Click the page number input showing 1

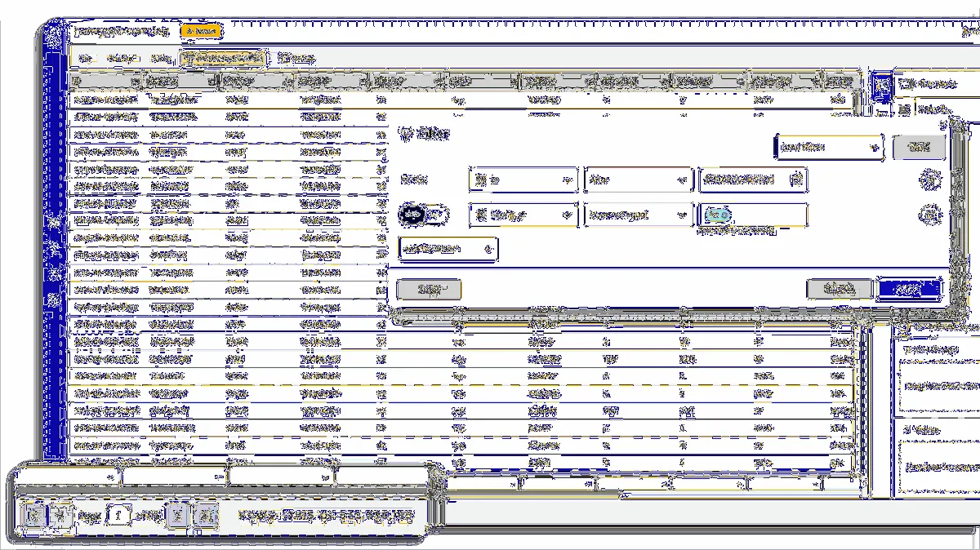[x=119, y=515]
